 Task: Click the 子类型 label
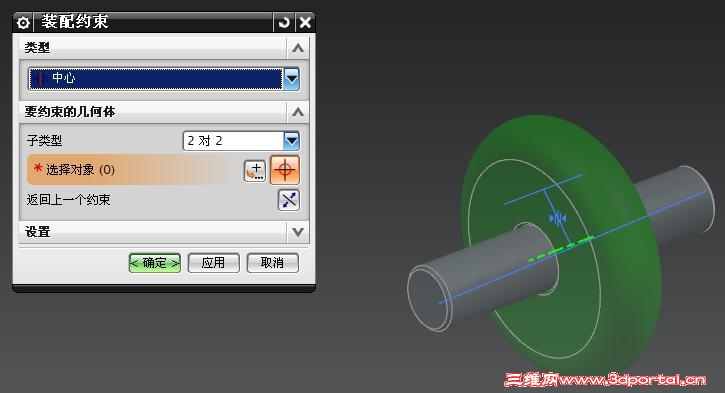click(x=44, y=141)
